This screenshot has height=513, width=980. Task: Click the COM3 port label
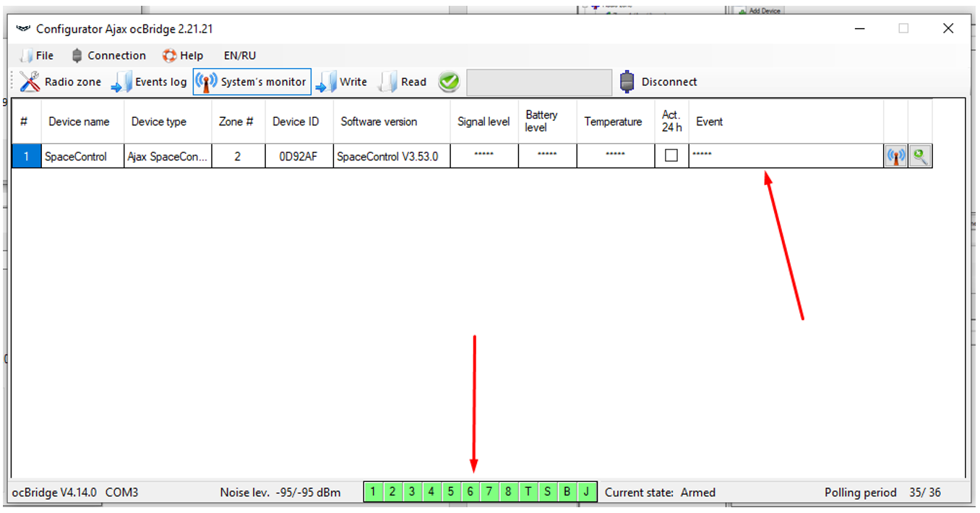(122, 492)
